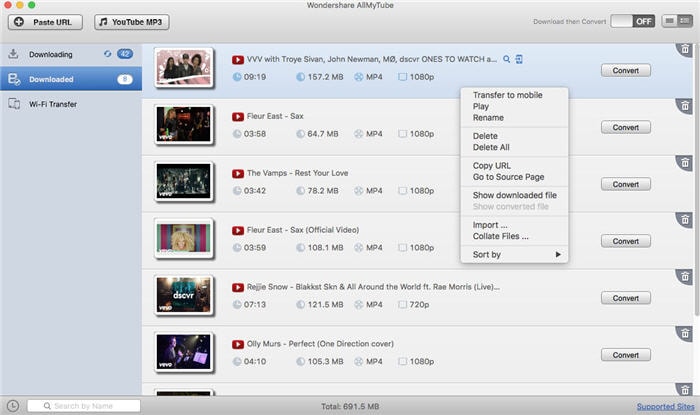700x415 pixels.
Task: Switch to detailed thumbnail view icon
Action: [685, 21]
